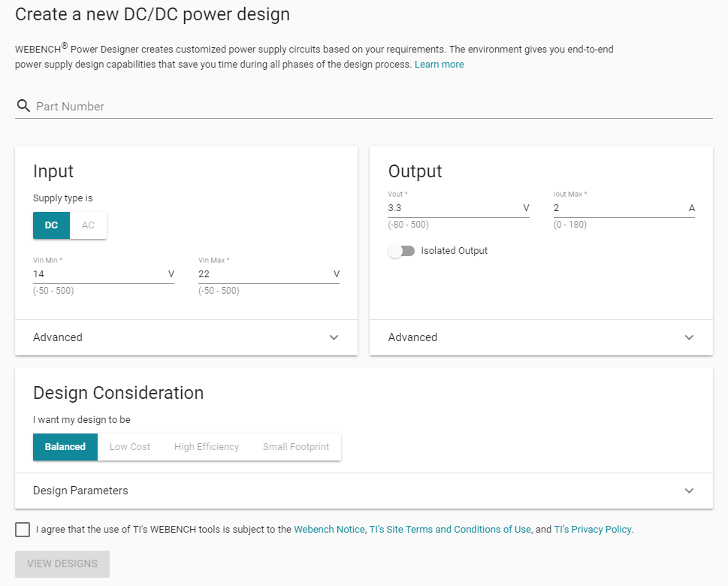Choose the High Efficiency design option
The width and height of the screenshot is (728, 586).
click(207, 446)
